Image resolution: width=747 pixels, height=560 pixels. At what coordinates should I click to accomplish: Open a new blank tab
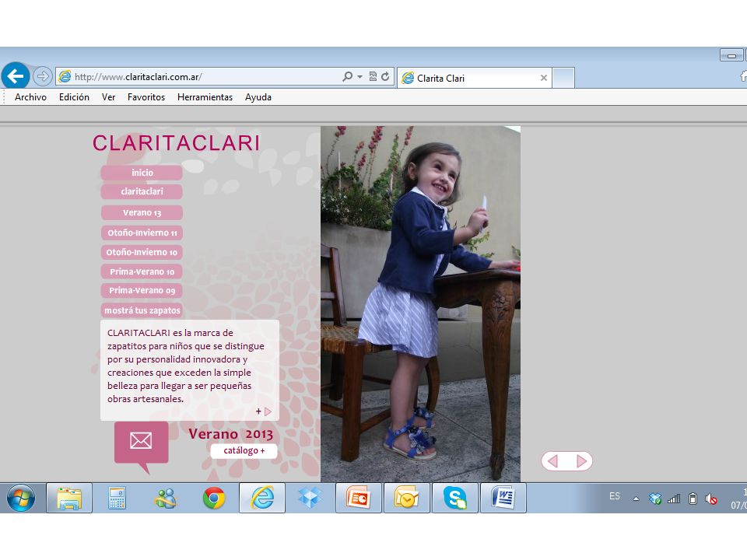tap(563, 78)
